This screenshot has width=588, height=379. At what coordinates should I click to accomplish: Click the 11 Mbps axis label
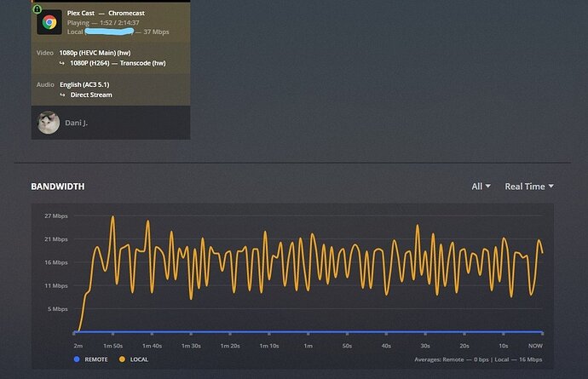pyautogui.click(x=56, y=285)
